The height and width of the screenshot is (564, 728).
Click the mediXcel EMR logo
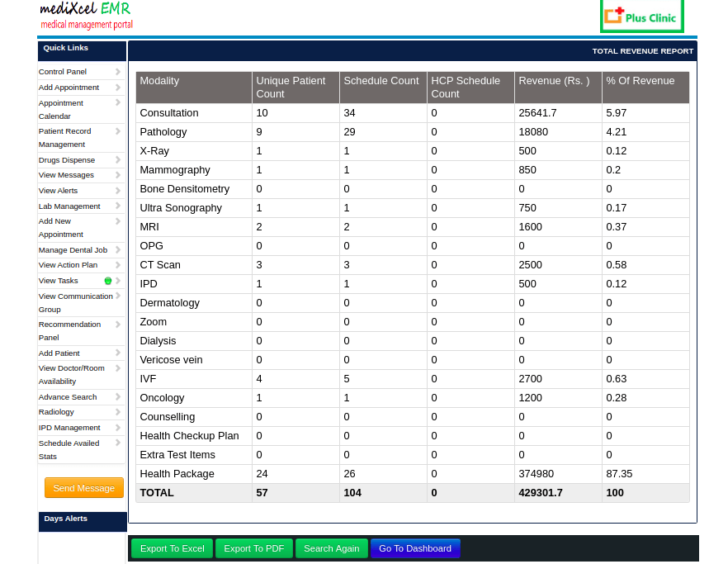pos(87,16)
